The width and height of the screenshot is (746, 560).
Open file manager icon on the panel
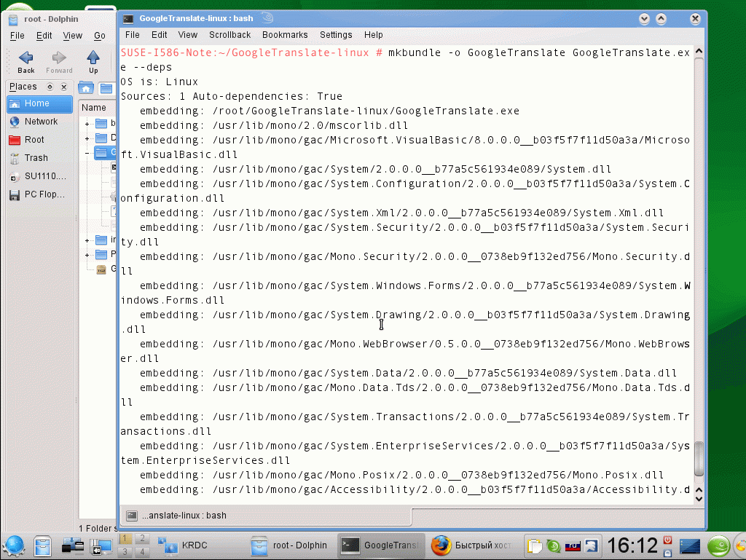(x=42, y=545)
